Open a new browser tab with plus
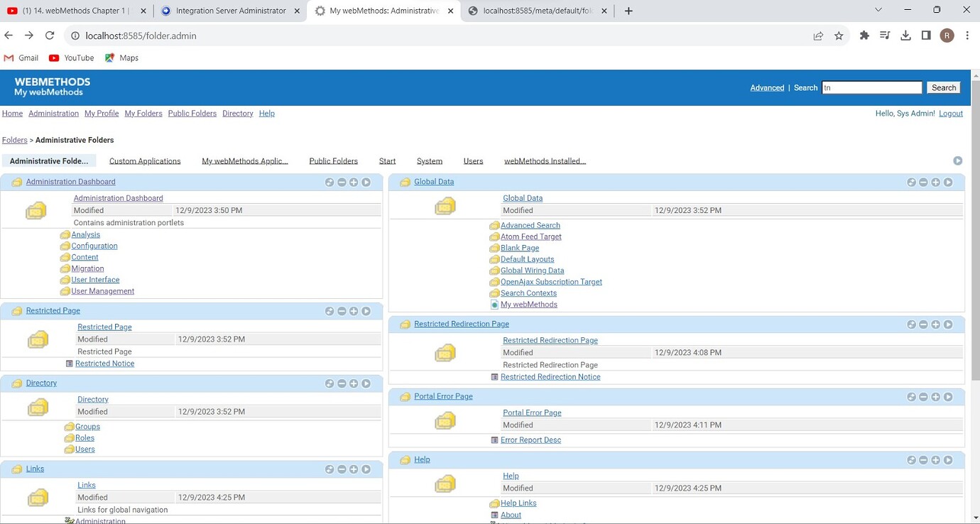Viewport: 980px width, 524px height. click(628, 11)
